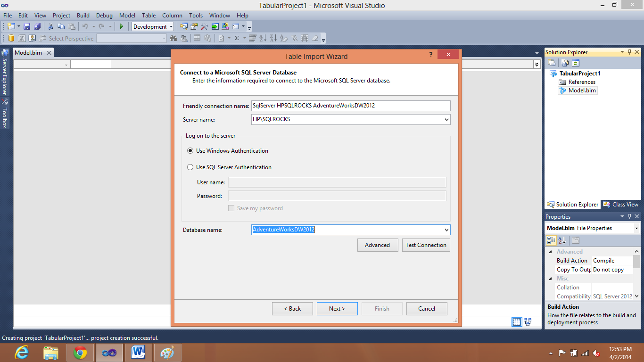The height and width of the screenshot is (362, 644).
Task: Click the Advanced button
Action: 377,245
